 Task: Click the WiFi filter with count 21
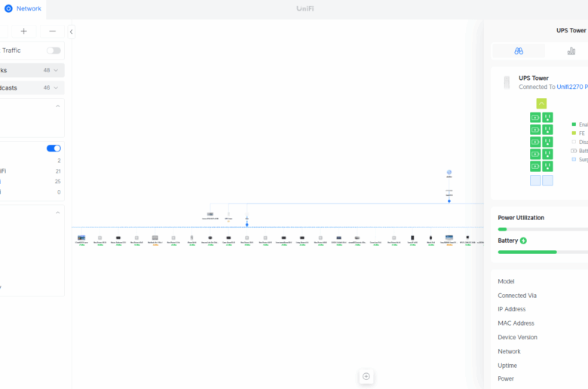[x=30, y=171]
